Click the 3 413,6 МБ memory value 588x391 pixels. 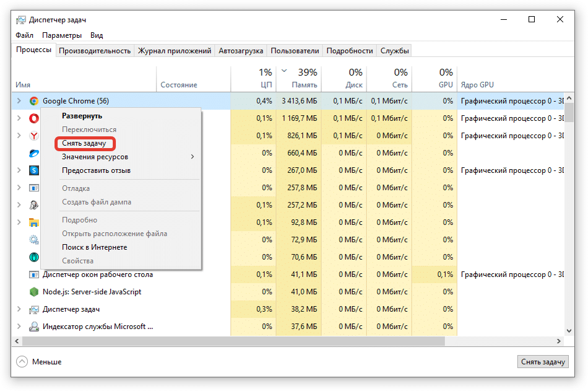(299, 101)
